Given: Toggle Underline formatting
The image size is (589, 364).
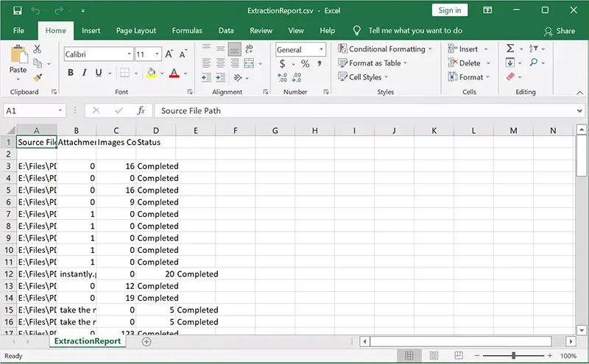Looking at the screenshot, I should [99, 72].
